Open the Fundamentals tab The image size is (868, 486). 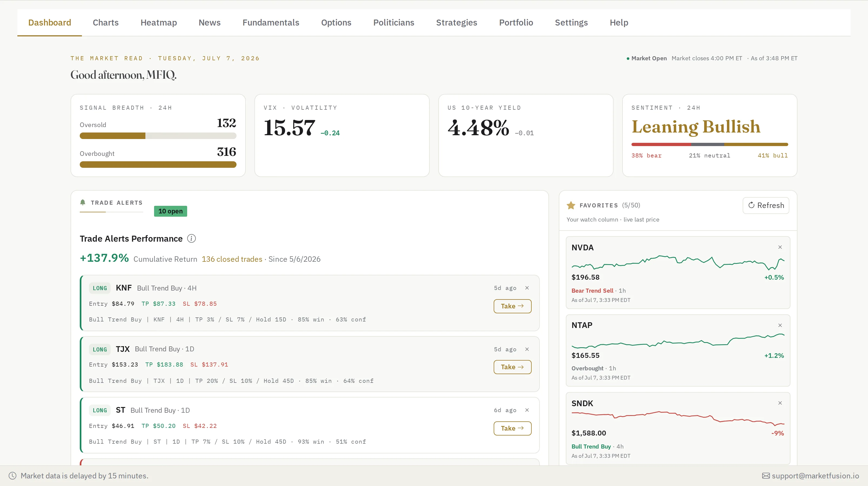pos(271,23)
